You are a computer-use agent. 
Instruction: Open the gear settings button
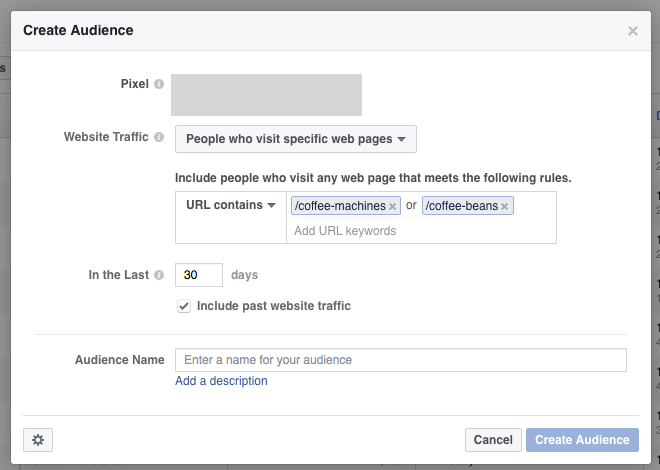[x=38, y=440]
